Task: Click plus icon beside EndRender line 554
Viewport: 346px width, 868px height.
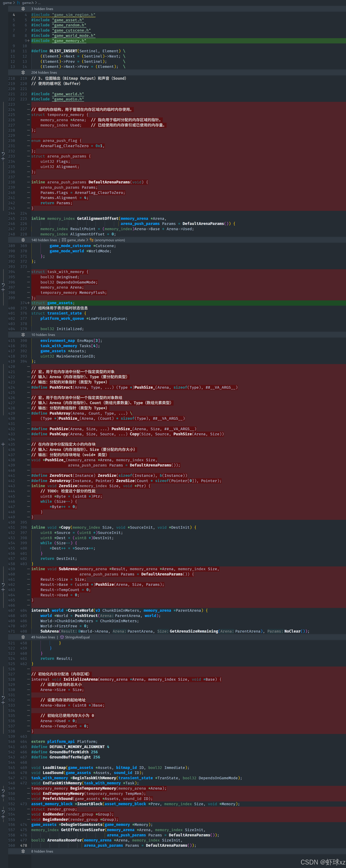Action: 3,817
